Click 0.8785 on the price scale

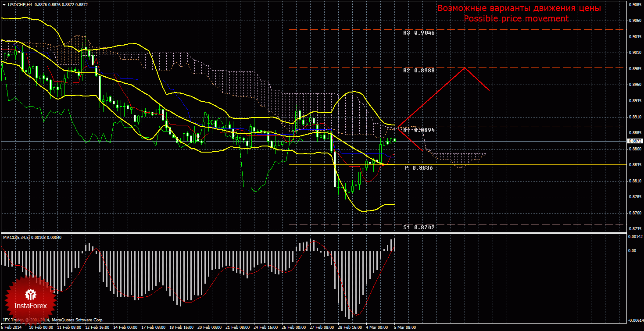pyautogui.click(x=635, y=197)
